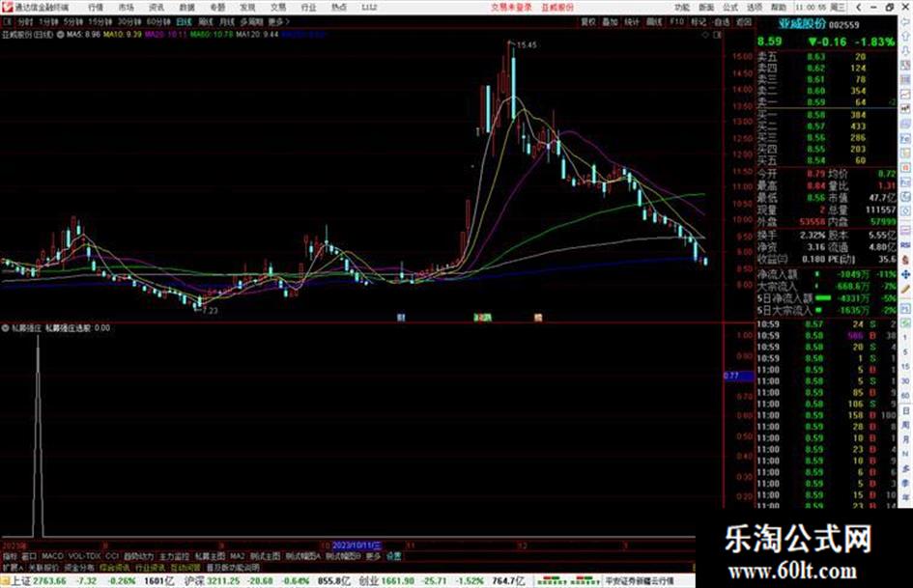Open the 功能 menu
The height and width of the screenshot is (588, 913).
[x=682, y=7]
